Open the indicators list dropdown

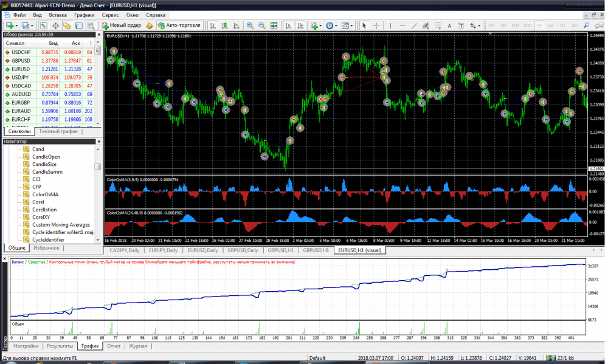(x=320, y=26)
